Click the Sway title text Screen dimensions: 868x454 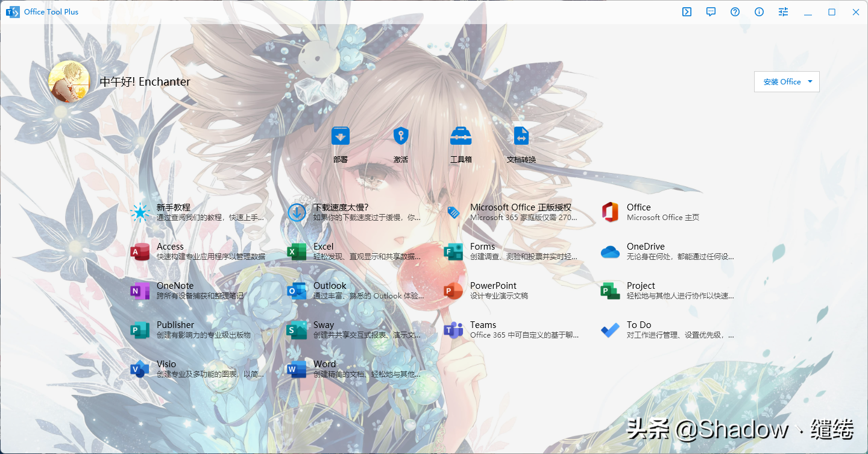click(x=324, y=325)
